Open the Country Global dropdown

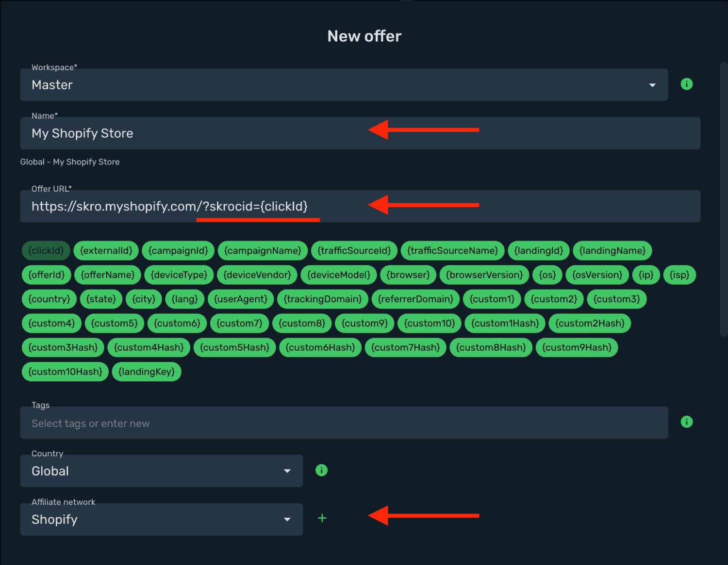point(162,471)
